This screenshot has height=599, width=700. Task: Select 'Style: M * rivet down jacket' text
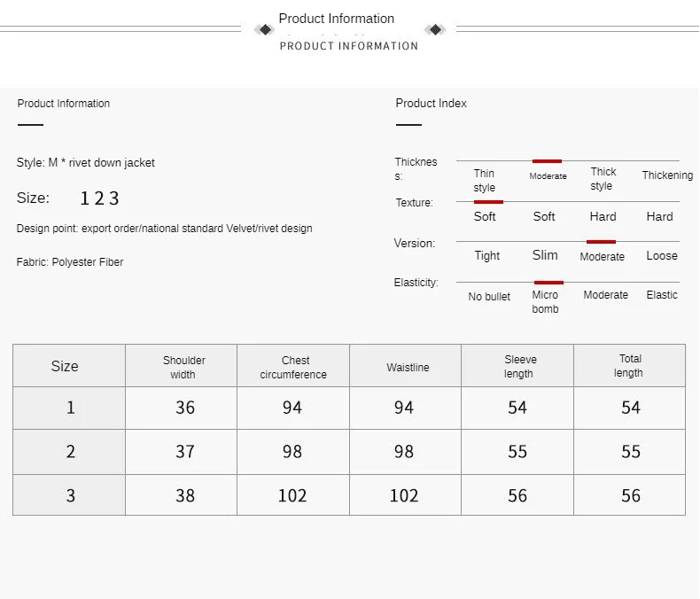[x=86, y=162]
